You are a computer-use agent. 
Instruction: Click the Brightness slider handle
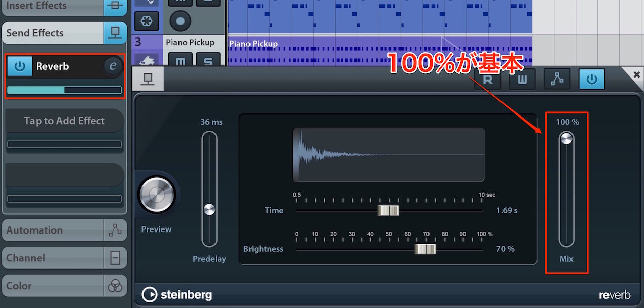point(425,249)
